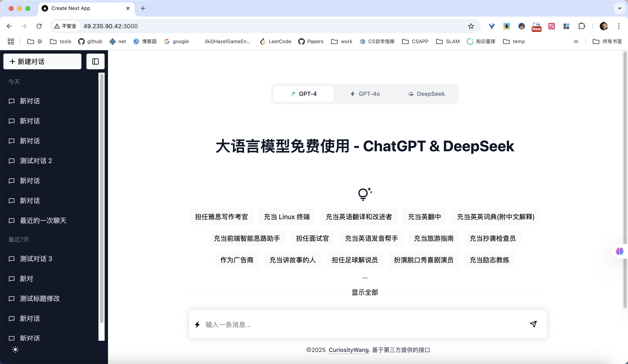
Task: Click the send message paper plane icon
Action: (x=533, y=324)
